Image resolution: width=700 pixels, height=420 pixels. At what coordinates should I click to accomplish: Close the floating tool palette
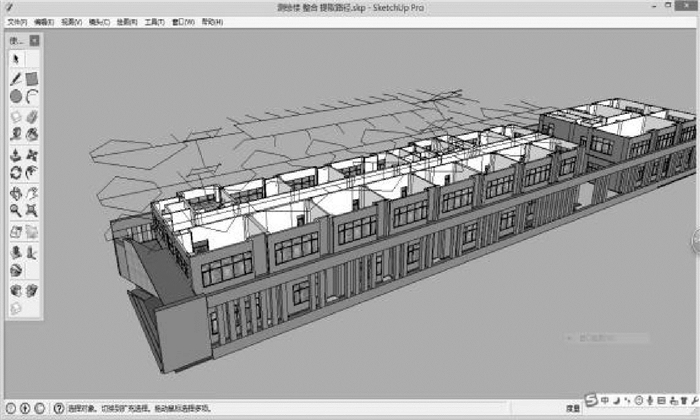point(34,41)
